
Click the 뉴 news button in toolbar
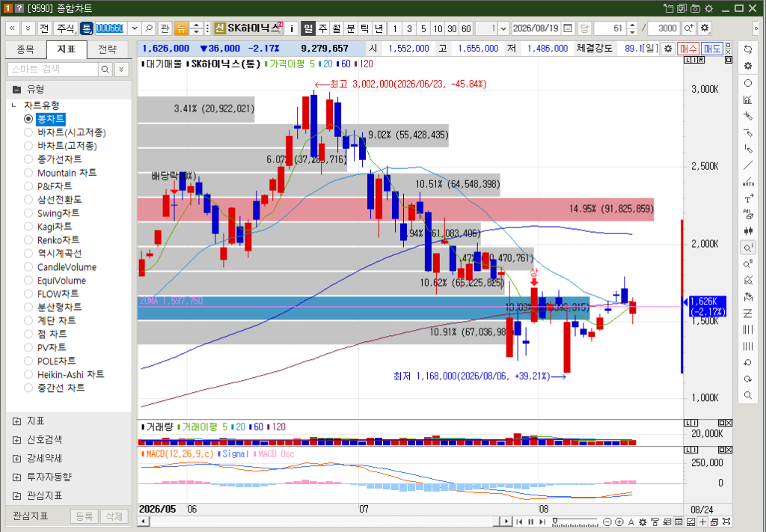coord(181,28)
